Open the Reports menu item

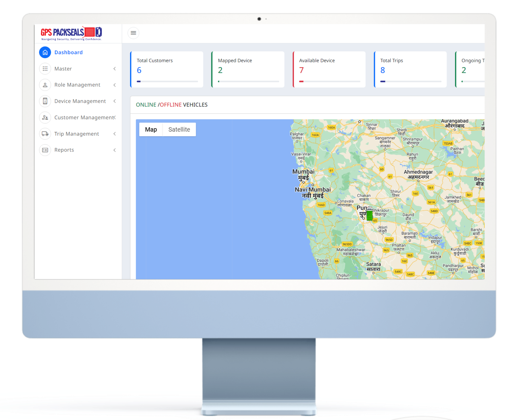(78, 150)
